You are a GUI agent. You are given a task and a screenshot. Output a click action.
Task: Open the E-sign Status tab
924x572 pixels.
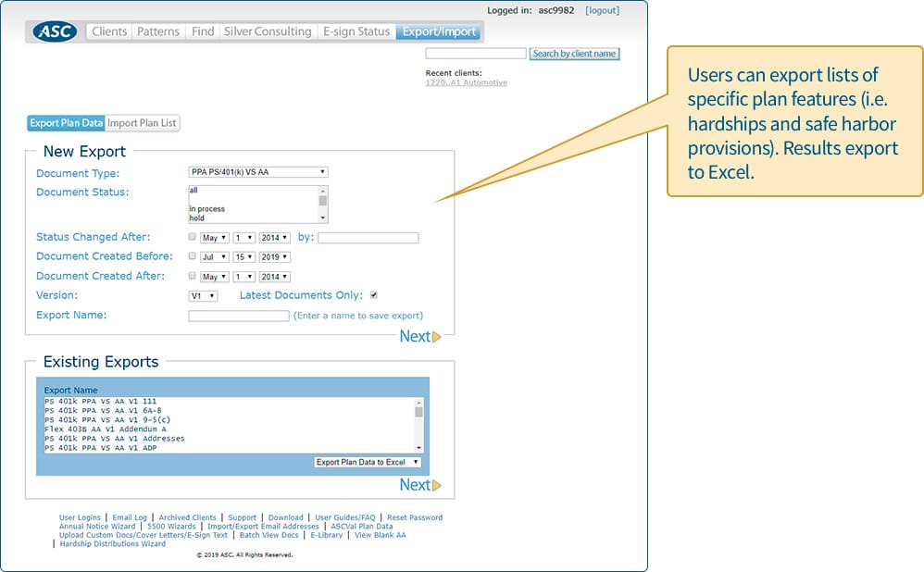[x=356, y=31]
